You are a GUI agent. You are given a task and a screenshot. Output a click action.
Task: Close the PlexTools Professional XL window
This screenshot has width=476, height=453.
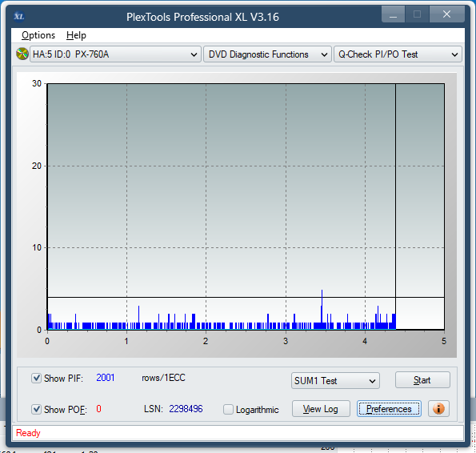pos(446,14)
